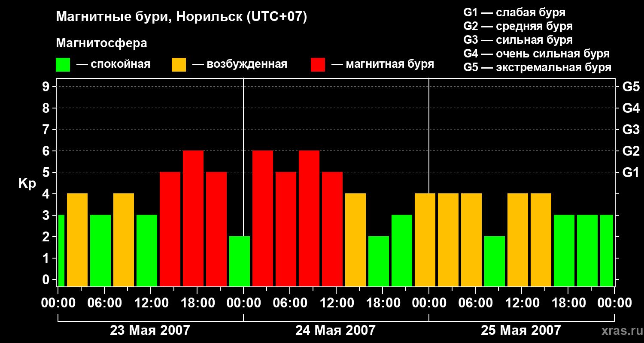The image size is (644, 343).
Task: Click the green Kp 2 bar crossing midnight into 24 Мая
Action: coord(240,262)
